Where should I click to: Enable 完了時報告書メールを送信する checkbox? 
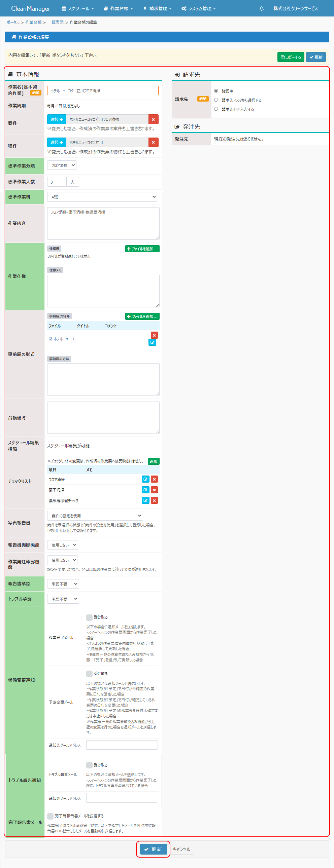click(50, 816)
